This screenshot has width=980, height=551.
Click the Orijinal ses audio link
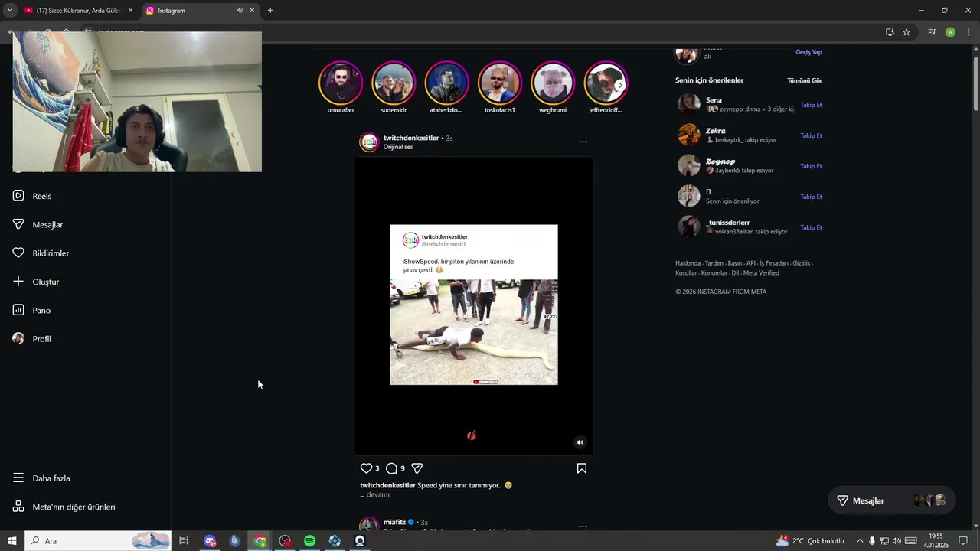pos(398,147)
